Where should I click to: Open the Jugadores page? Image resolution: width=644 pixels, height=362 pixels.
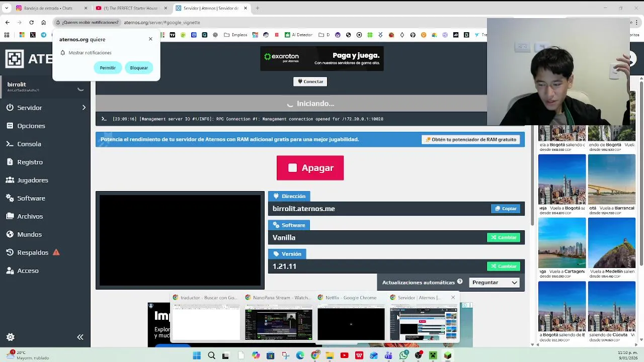pos(32,180)
